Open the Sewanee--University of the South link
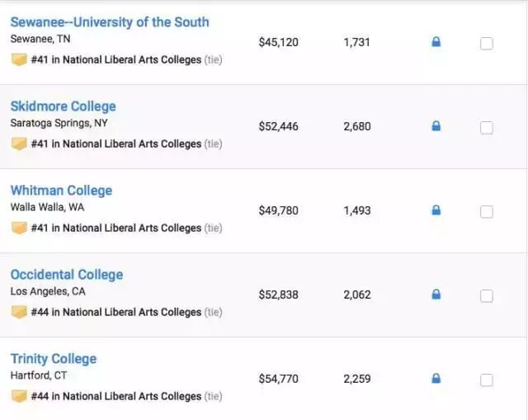This screenshot has height=420, width=528. (x=110, y=21)
